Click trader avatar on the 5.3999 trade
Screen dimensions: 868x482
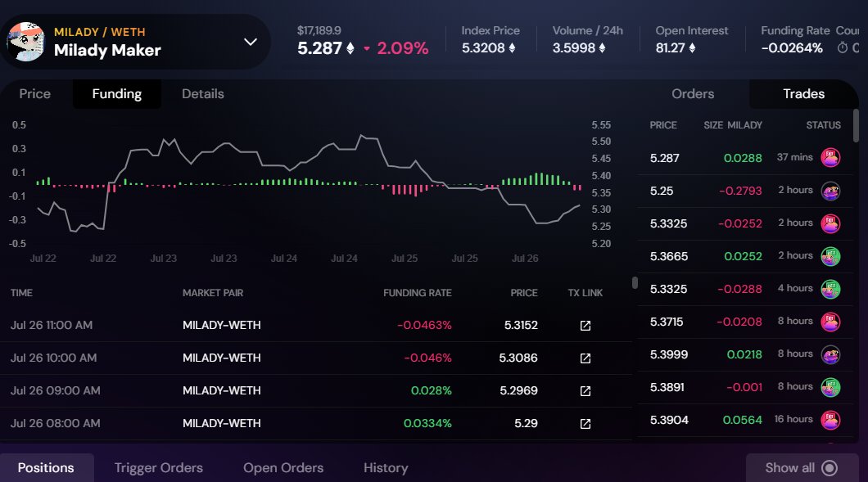830,354
